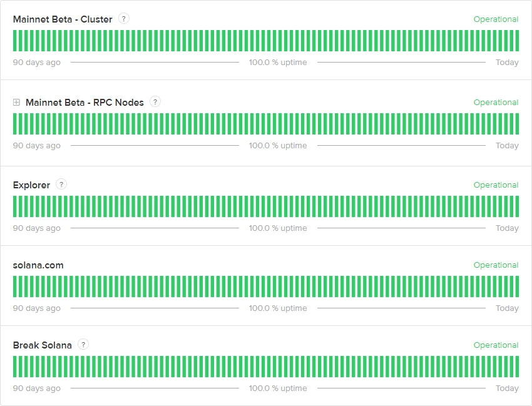This screenshot has width=532, height=406.
Task: Expand the Mainnet Beta - RPC Nodes group
Action: coord(17,102)
